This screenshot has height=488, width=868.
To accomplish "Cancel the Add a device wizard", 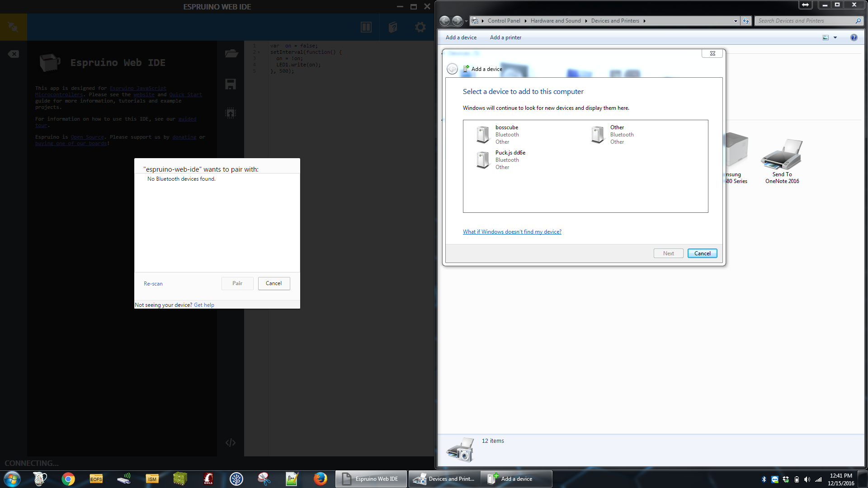I will click(x=703, y=253).
